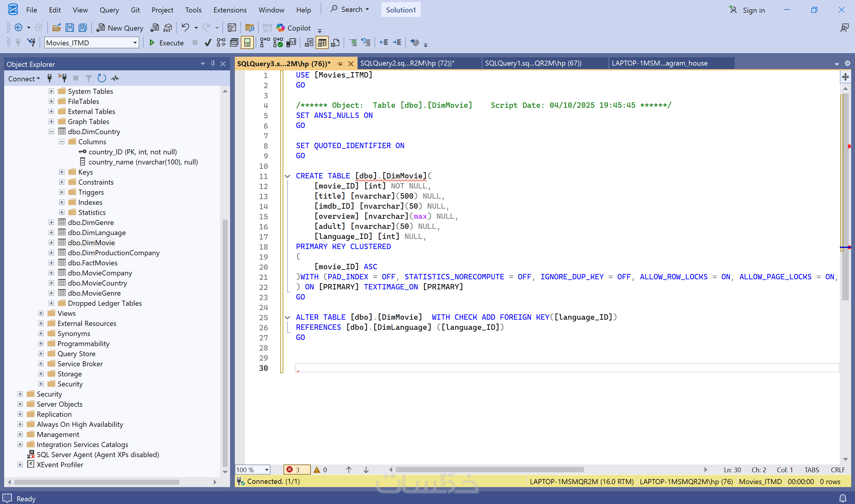Collapse the CREATE TABLE code block

pos(287,176)
